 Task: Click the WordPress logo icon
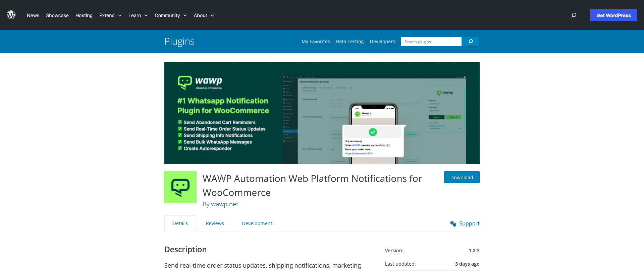(x=11, y=15)
